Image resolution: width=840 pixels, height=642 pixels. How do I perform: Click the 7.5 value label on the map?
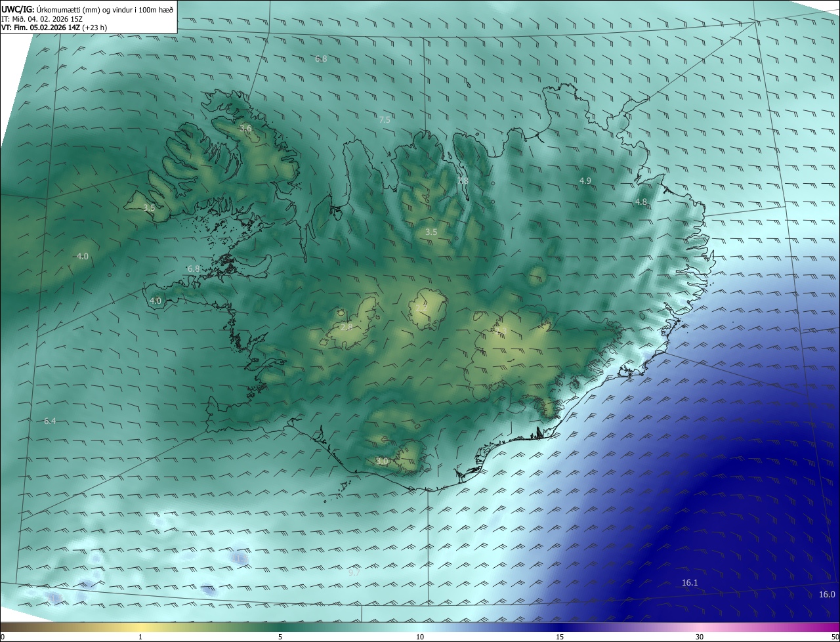pyautogui.click(x=385, y=120)
